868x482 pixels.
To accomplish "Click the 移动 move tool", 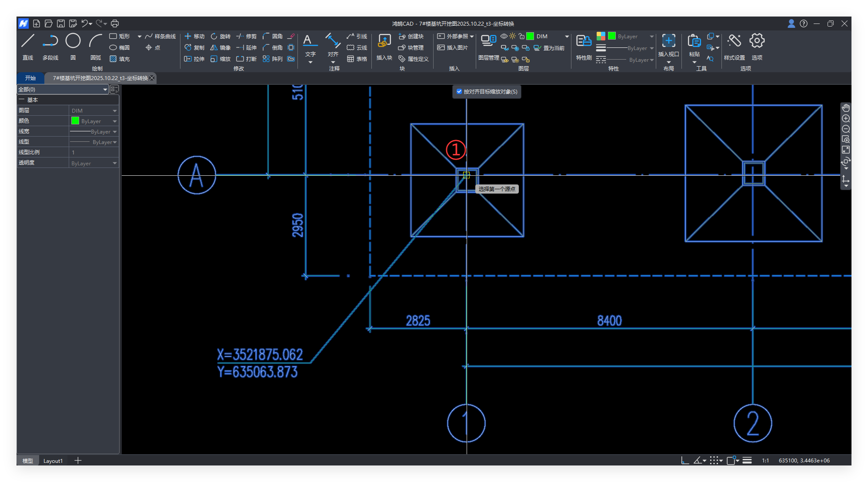I will click(x=194, y=36).
